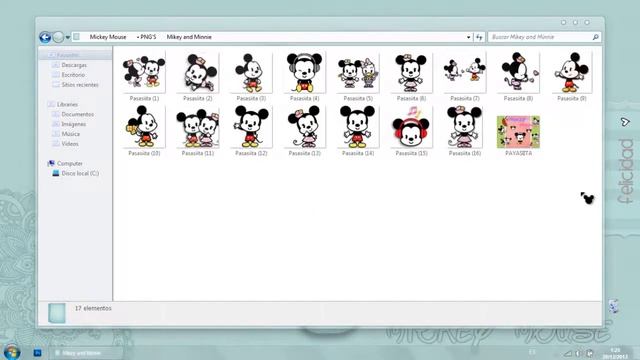Viewport: 640px width, 360px height.
Task: Go back with the Back arrow button
Action: click(x=45, y=37)
